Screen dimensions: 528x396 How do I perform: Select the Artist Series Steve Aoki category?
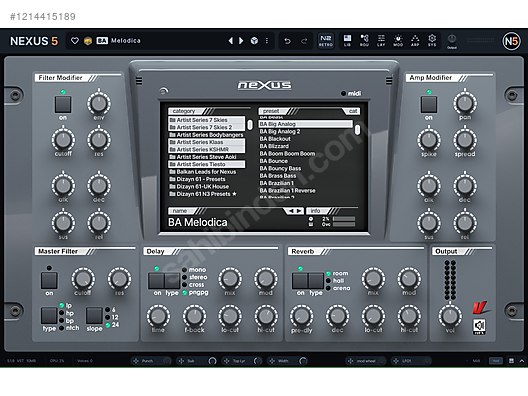206,157
